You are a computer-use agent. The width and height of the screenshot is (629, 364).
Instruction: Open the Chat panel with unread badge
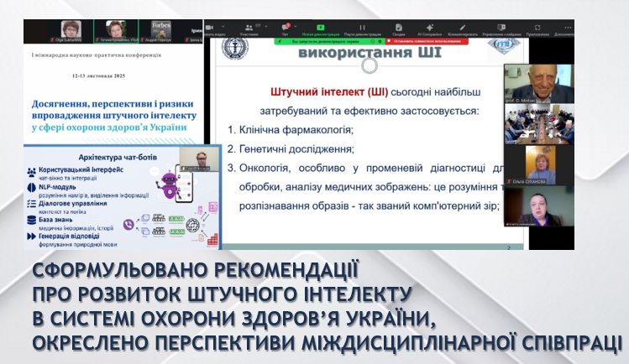[283, 25]
